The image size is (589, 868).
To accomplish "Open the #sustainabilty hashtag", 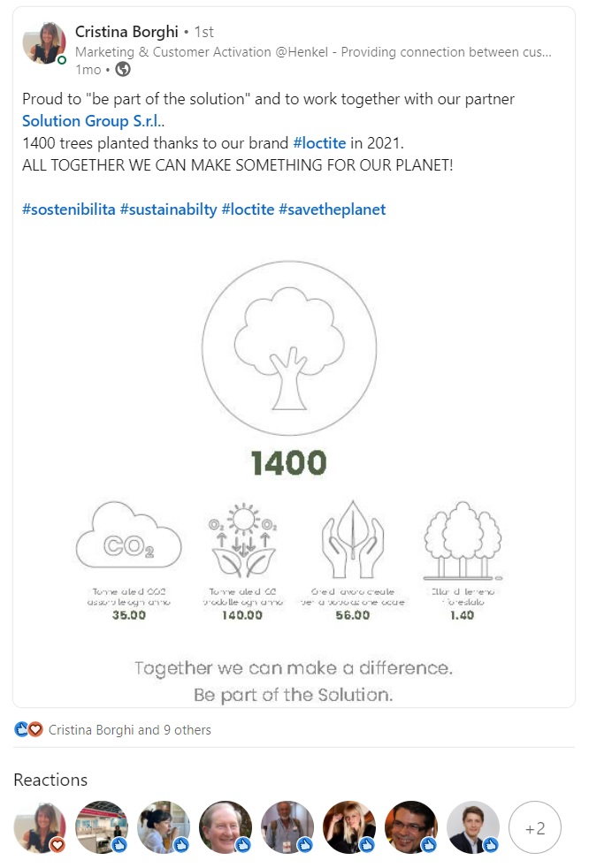I will [168, 209].
